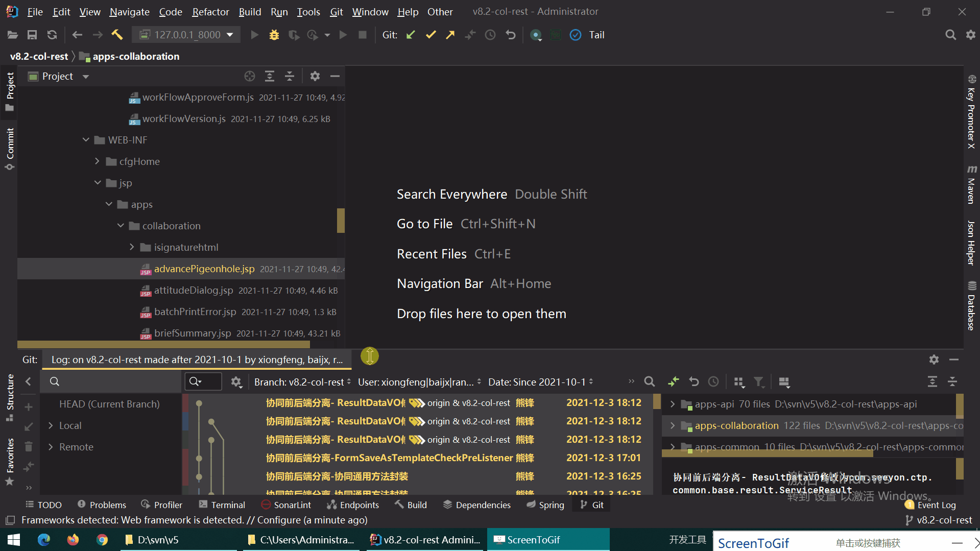Start debugging with the bug icon

pyautogui.click(x=274, y=35)
